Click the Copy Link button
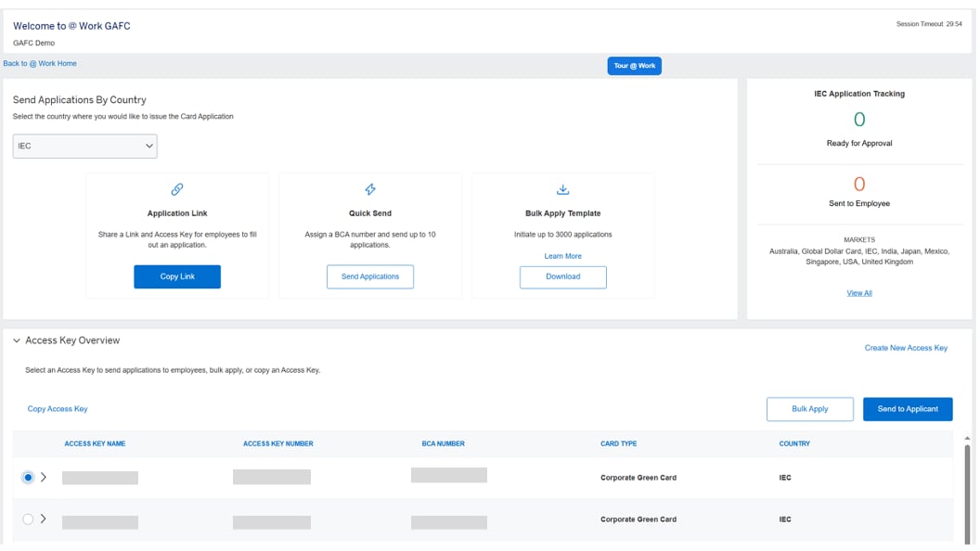The image size is (980, 551). [x=177, y=276]
